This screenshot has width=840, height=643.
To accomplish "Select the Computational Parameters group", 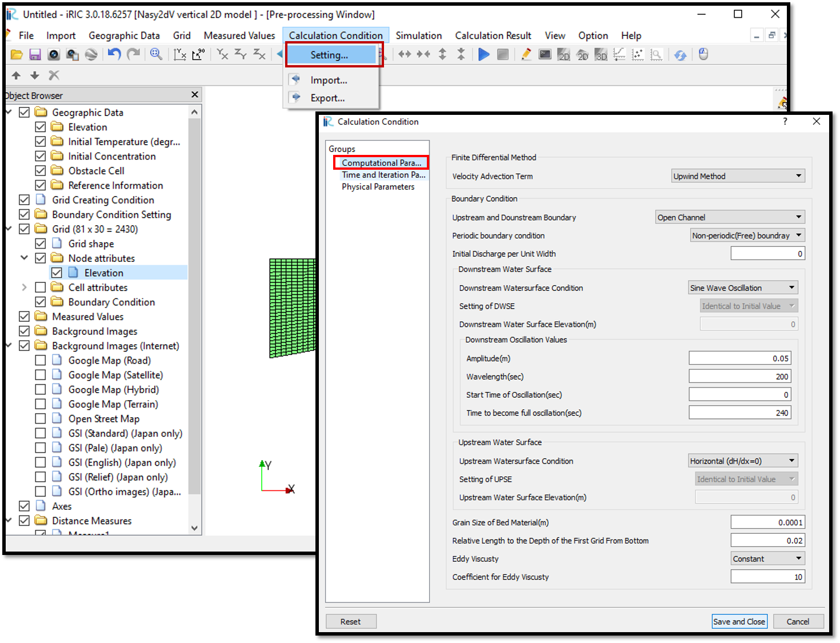I will (x=382, y=163).
